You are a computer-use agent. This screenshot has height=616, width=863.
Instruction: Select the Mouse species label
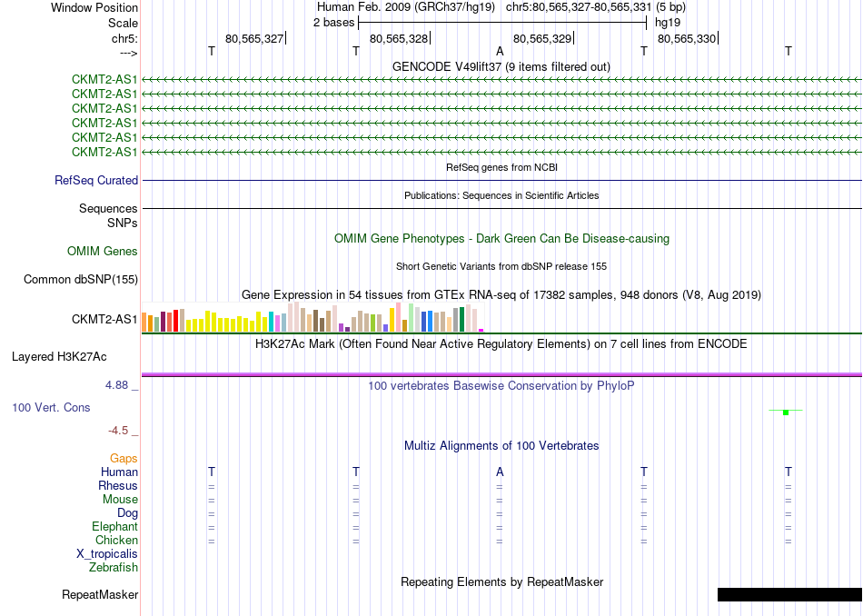[x=120, y=500]
